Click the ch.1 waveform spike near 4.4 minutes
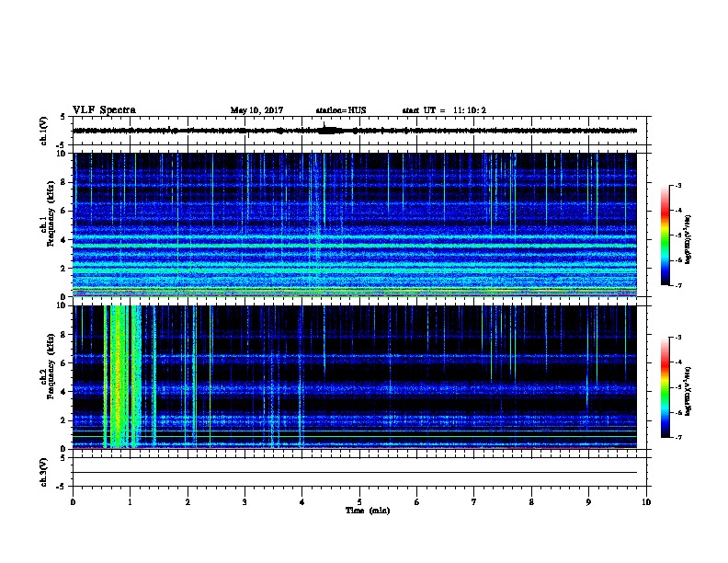 click(324, 128)
